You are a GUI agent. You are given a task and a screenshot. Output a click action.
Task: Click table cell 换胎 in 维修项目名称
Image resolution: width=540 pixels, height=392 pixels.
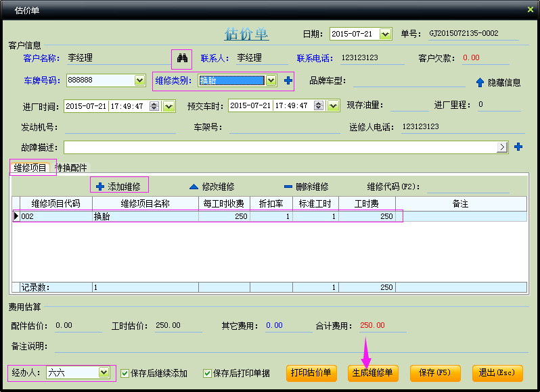click(x=145, y=216)
